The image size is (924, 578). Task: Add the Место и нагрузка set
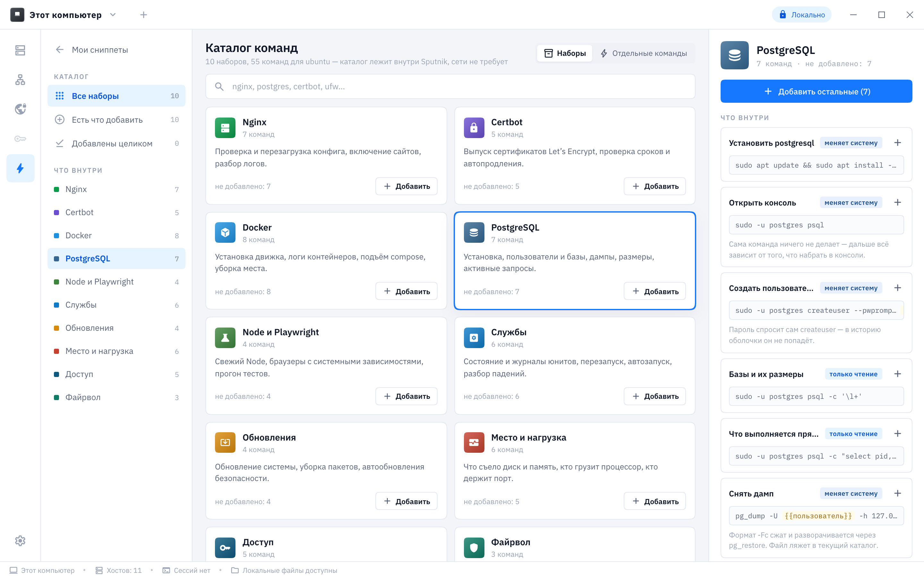(655, 501)
